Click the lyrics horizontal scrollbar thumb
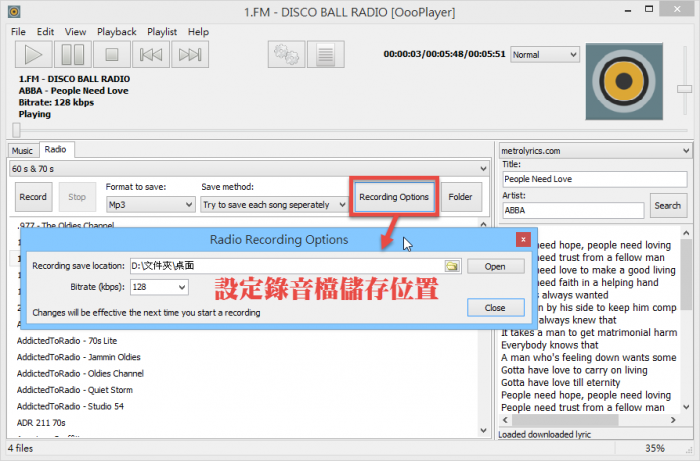 point(565,420)
